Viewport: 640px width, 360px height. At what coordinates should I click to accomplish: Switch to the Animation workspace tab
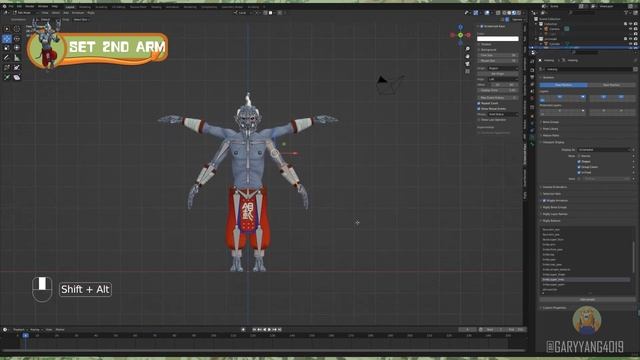click(172, 7)
